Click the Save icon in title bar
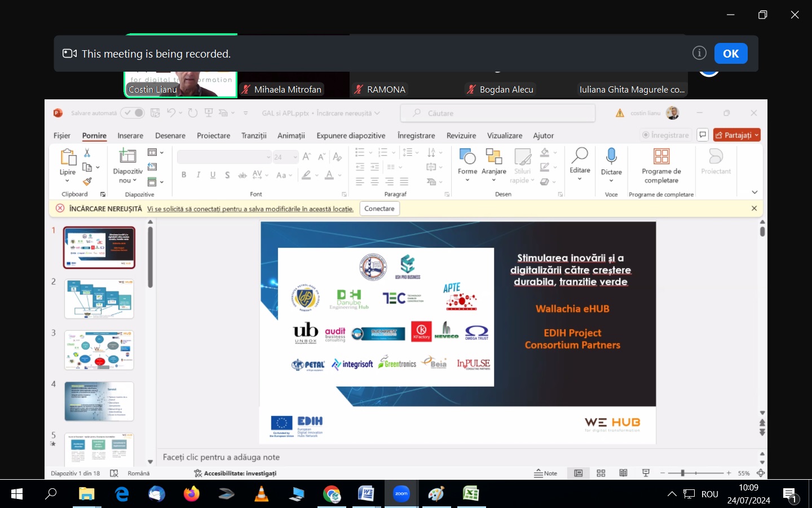812x508 pixels. pos(155,113)
